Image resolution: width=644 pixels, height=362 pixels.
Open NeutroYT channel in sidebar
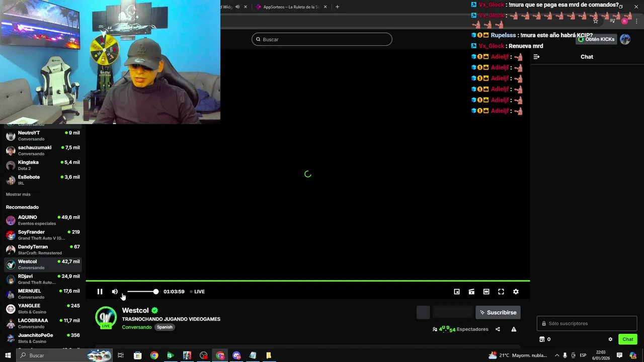pos(43,136)
